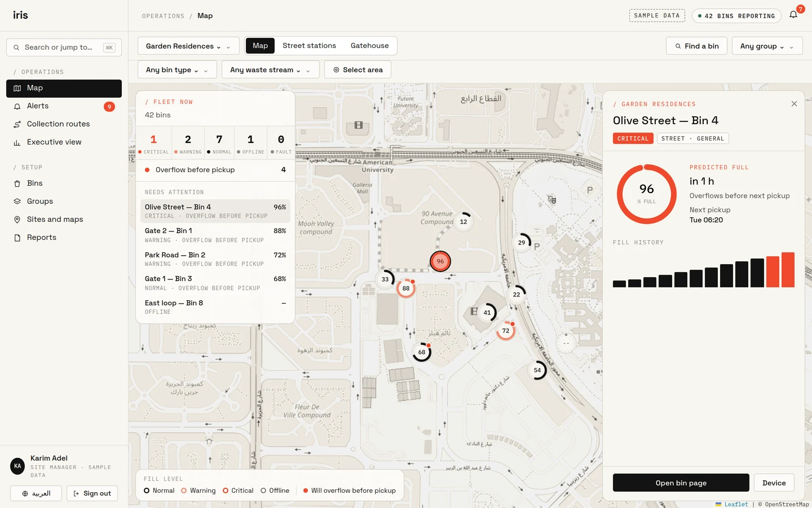Switch to the Street stations tab
The width and height of the screenshot is (812, 508).
(309, 46)
